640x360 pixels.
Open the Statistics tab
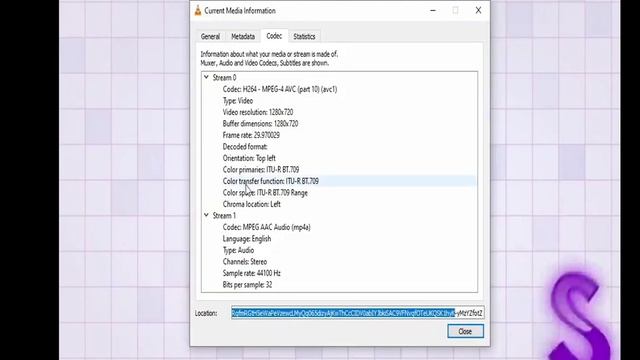[x=304, y=36]
